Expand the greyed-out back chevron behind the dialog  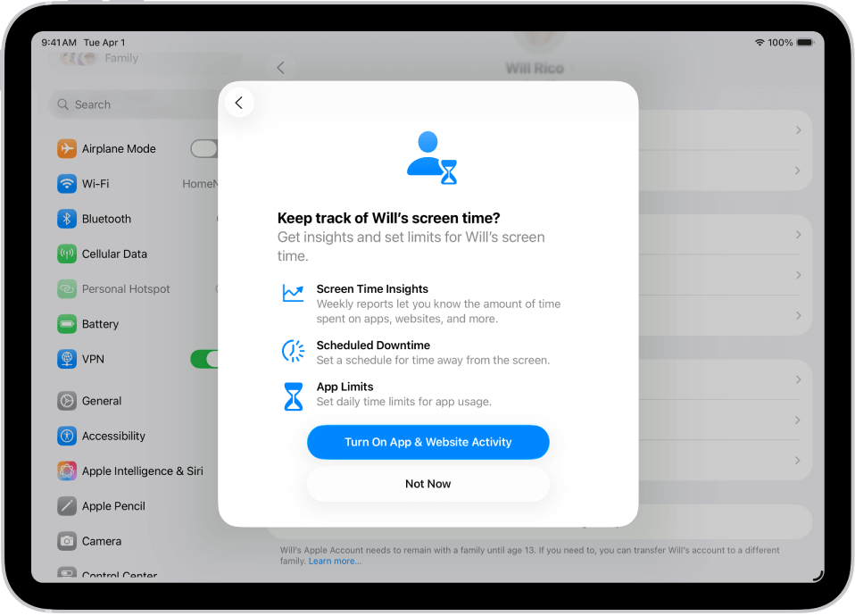pos(280,67)
